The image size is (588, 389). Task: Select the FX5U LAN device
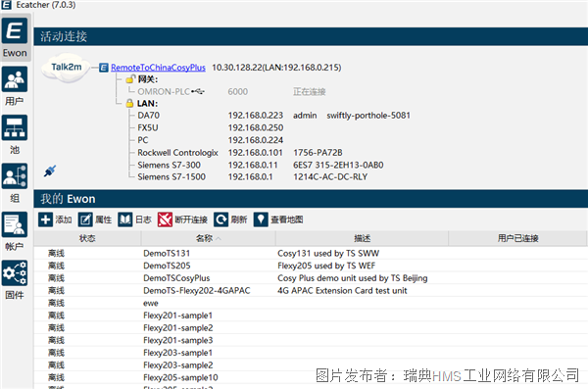pyautogui.click(x=148, y=127)
